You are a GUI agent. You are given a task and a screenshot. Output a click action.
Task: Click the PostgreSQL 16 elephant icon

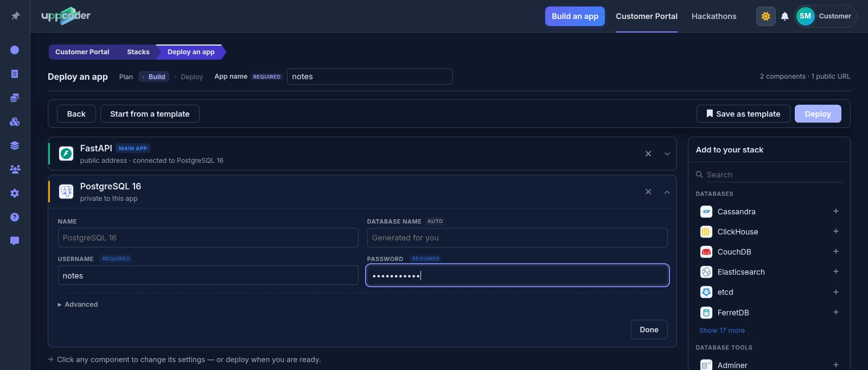[66, 192]
